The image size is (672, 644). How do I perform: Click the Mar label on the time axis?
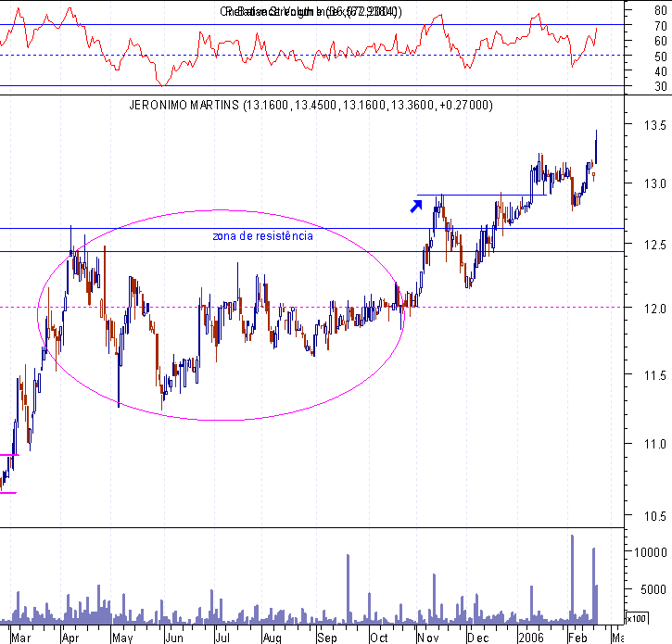point(20,638)
